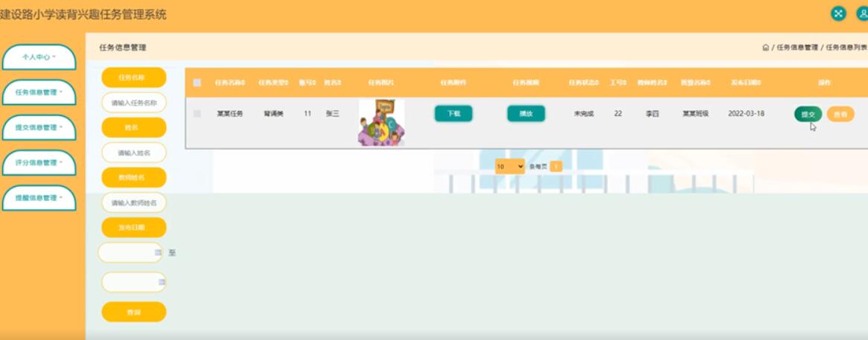Sort by the 发布日期 column header

746,83
